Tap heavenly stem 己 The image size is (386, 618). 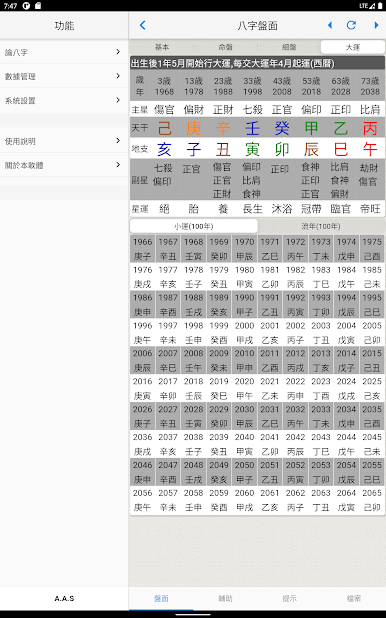[x=164, y=128]
